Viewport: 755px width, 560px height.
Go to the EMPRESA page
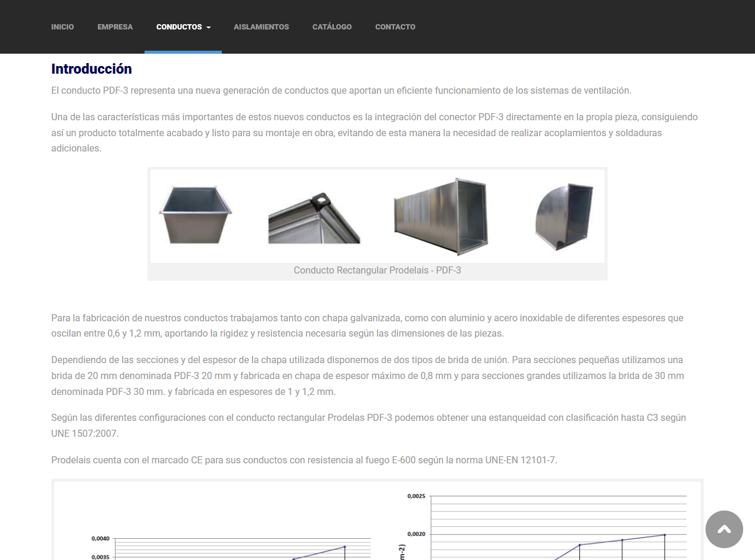(115, 27)
